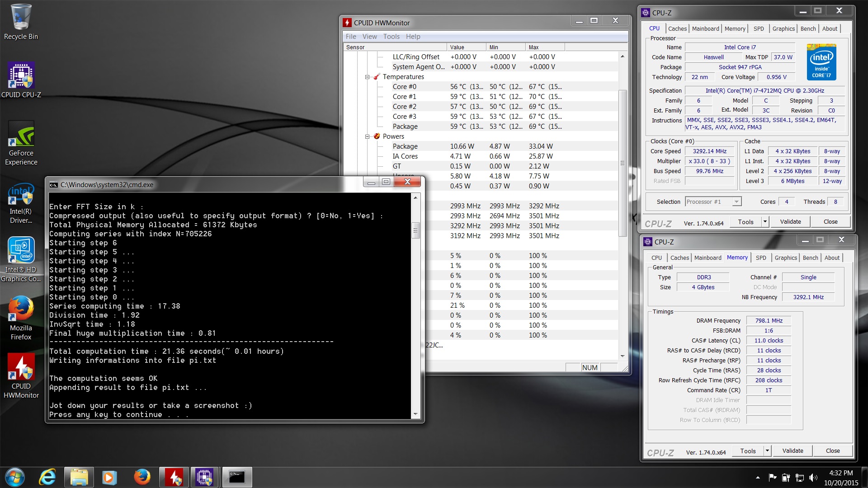The height and width of the screenshot is (488, 868).
Task: Collapse the Powers tree node
Action: 367,136
